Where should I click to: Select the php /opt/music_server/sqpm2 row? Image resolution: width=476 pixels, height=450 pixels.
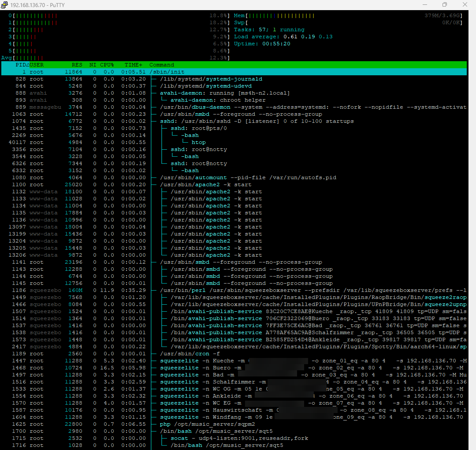click(234, 424)
